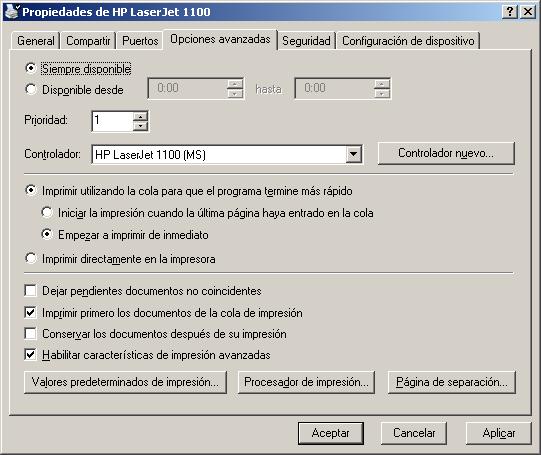Choose Iniciar la impresión cuando última página
The height and width of the screenshot is (455, 541).
pyautogui.click(x=47, y=212)
